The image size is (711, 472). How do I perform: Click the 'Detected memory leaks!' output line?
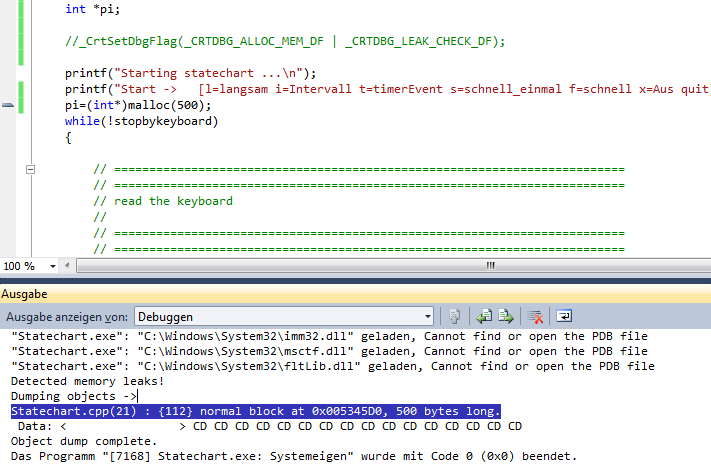pyautogui.click(x=87, y=381)
